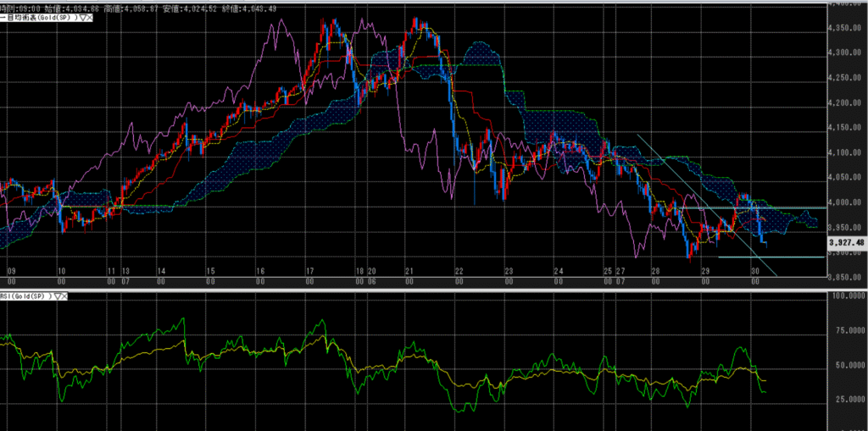Click date marker 10 on time axis
The width and height of the screenshot is (868, 431).
pos(61,271)
